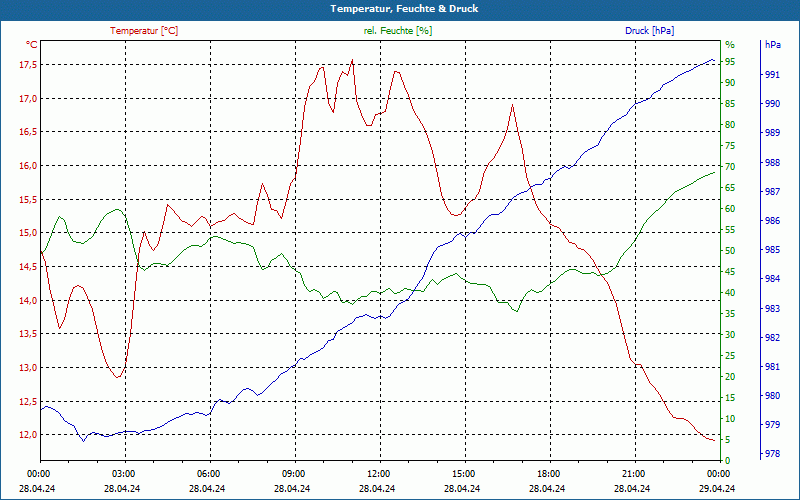Click the 29.04.24 date label
Screen dimensions: 800x500
coord(717,488)
